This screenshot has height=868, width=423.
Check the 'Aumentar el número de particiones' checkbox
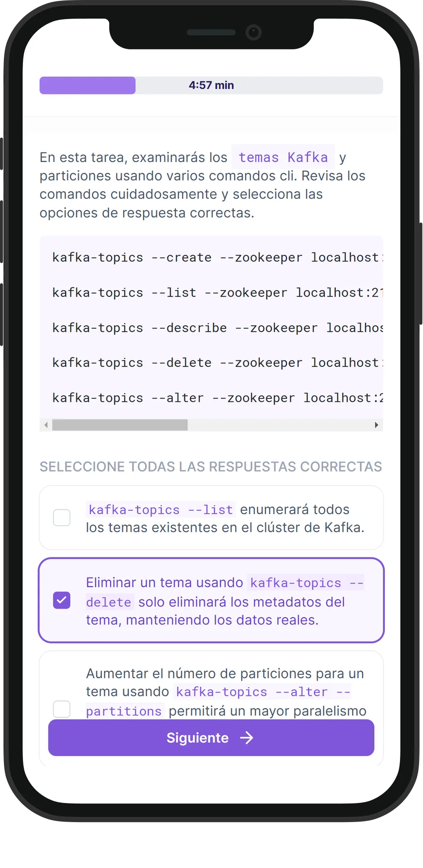pyautogui.click(x=62, y=709)
